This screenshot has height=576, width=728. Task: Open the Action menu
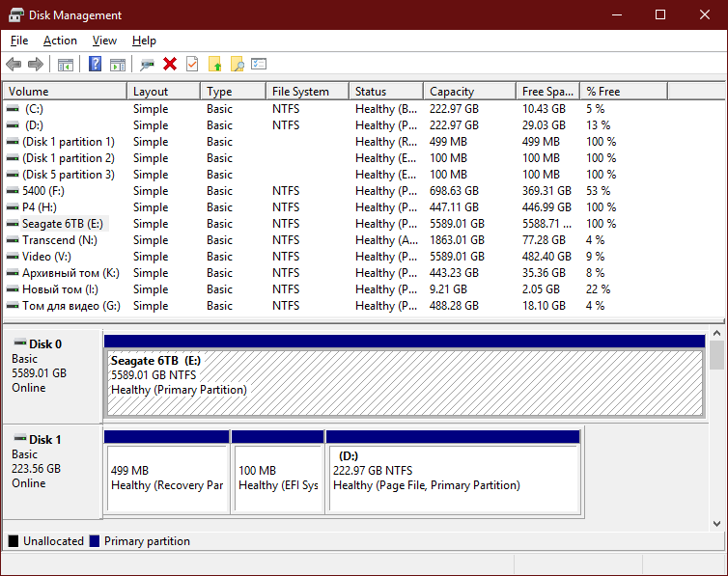[x=60, y=41]
